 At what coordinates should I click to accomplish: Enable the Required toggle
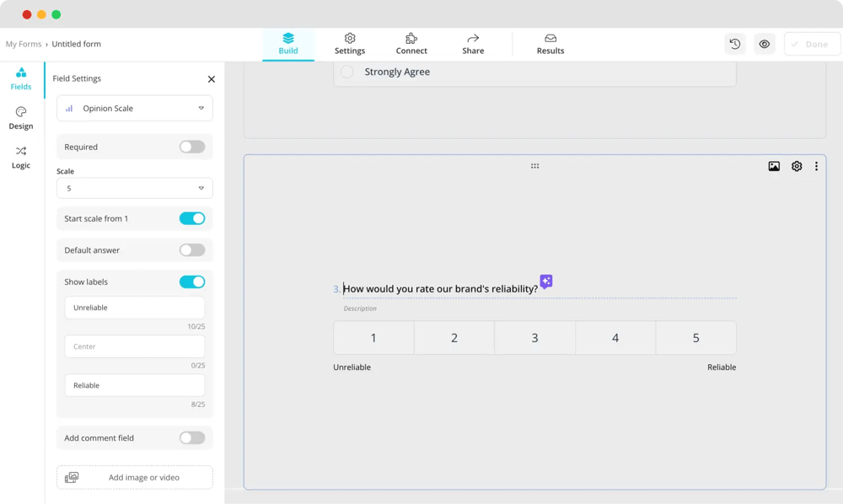click(x=192, y=147)
